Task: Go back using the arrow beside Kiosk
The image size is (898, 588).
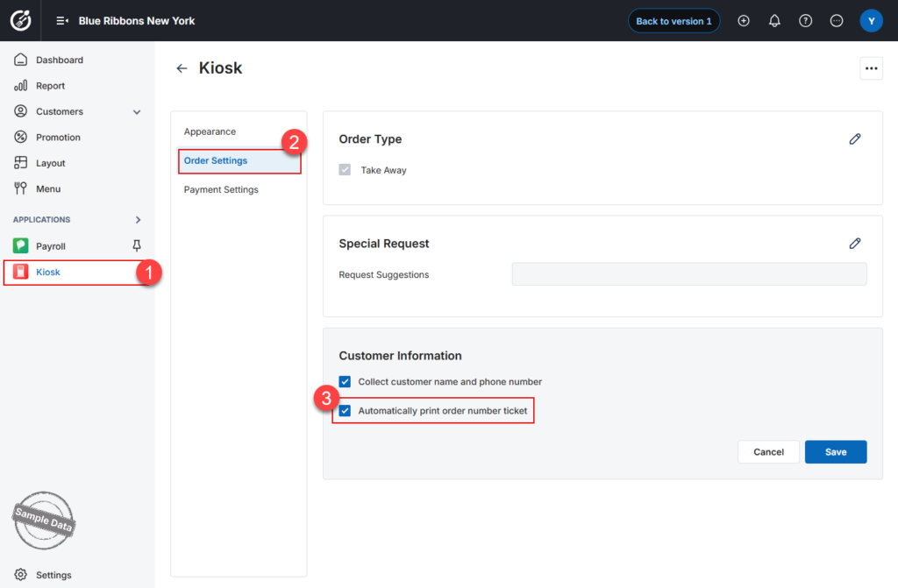Action: (x=182, y=68)
